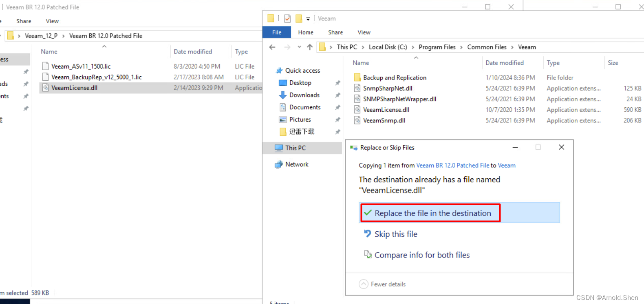The image size is (644, 304).
Task: Click Veeam destination link in dialog
Action: [507, 165]
